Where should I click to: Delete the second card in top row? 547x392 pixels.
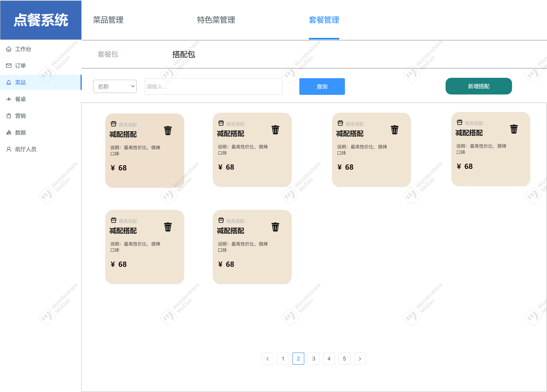275,130
